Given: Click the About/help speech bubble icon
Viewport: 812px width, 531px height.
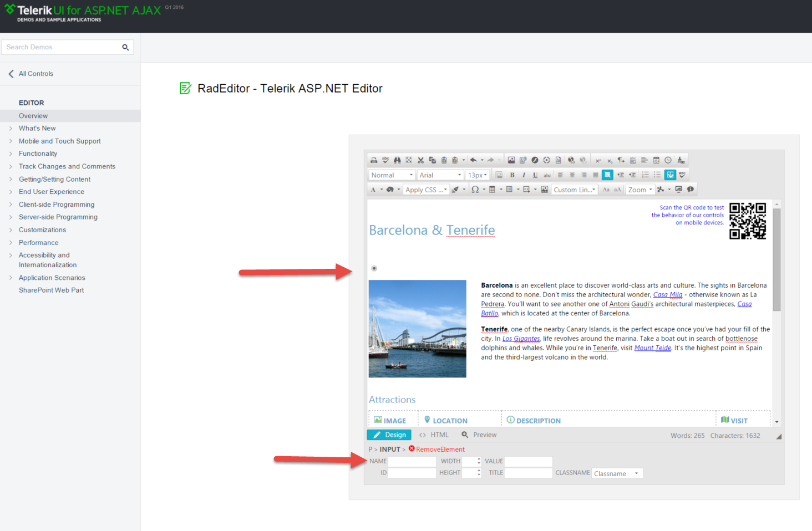Looking at the screenshot, I should (690, 190).
